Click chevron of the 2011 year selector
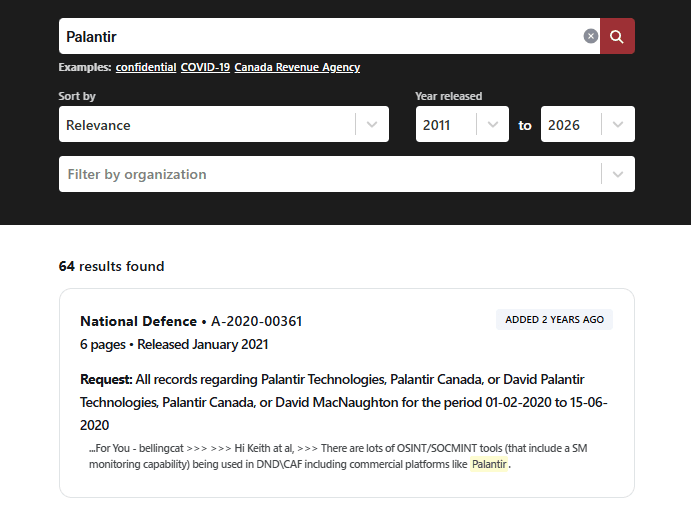The height and width of the screenshot is (507, 691). (x=493, y=124)
